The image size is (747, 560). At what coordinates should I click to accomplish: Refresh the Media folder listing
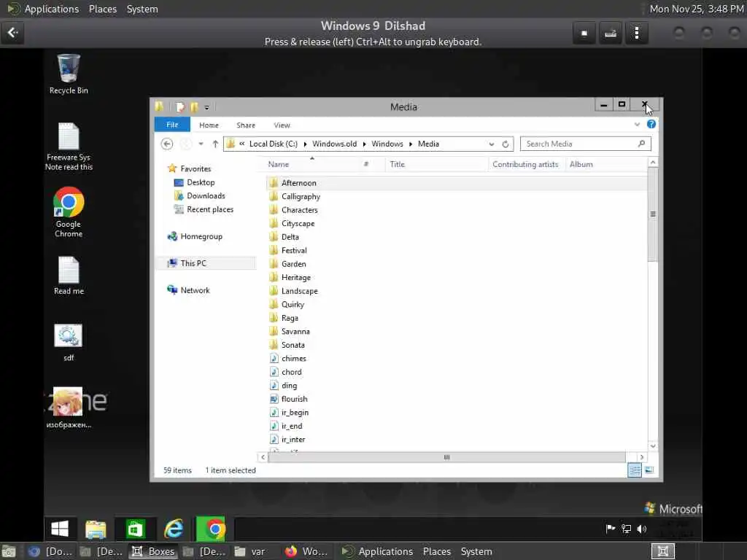506,144
